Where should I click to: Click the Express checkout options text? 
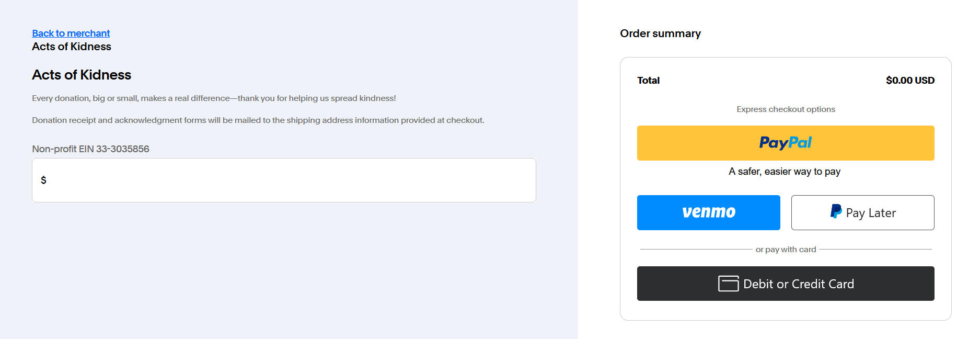pyautogui.click(x=786, y=109)
